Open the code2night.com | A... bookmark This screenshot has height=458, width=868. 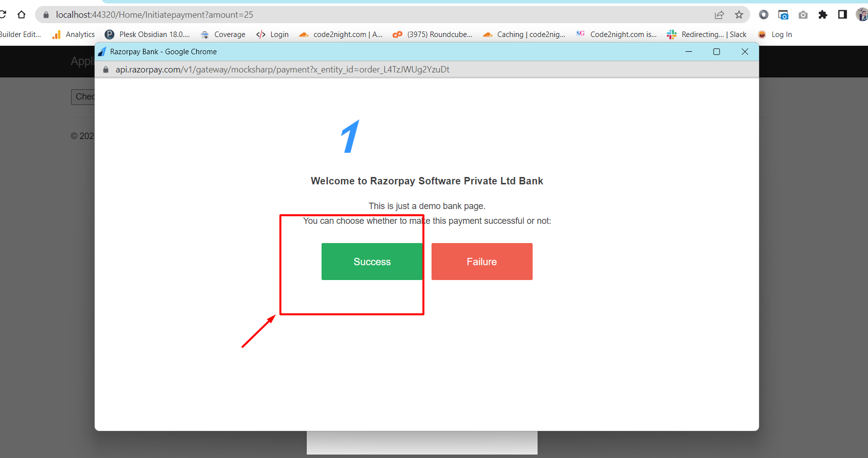[341, 35]
